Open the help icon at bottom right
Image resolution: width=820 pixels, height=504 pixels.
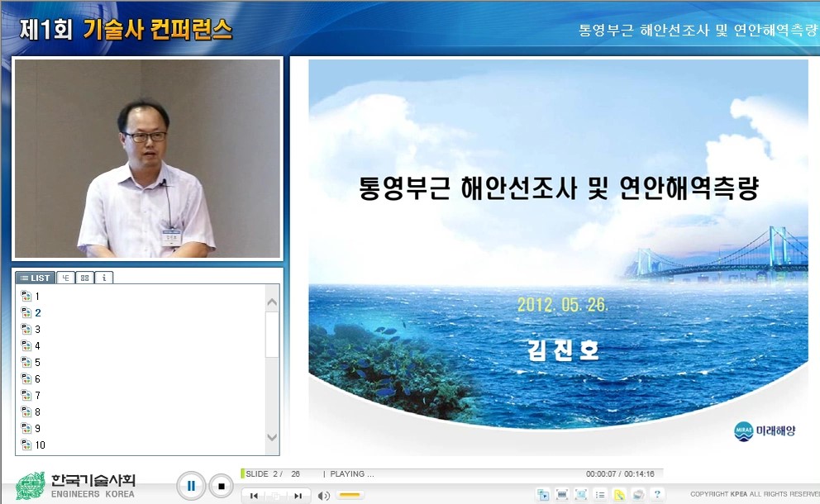tap(657, 494)
